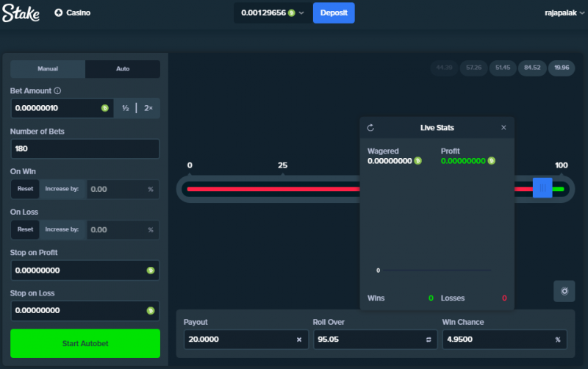Click the Live Stats title
The width and height of the screenshot is (588, 369).
[437, 128]
